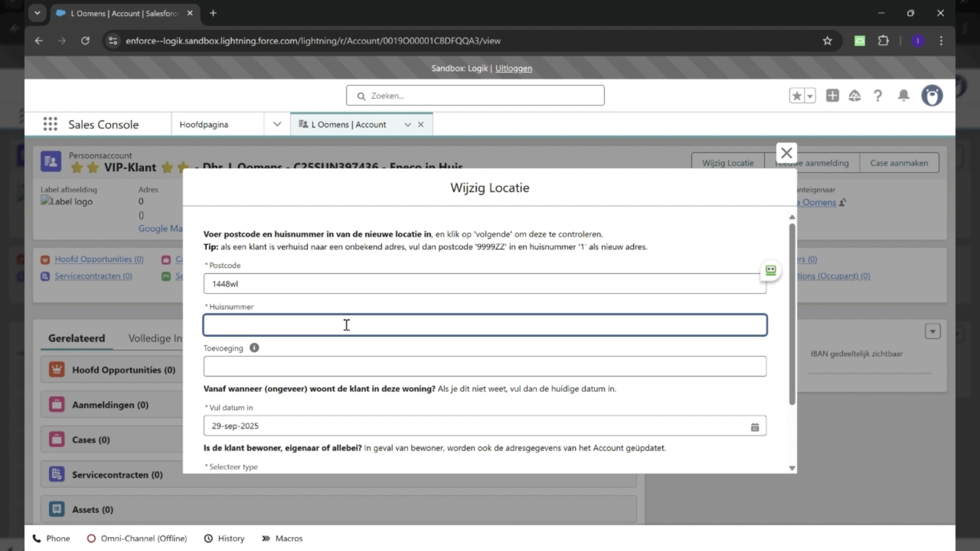Toggle the favorite star for this page
This screenshot has width=980, height=551.
pyautogui.click(x=797, y=95)
